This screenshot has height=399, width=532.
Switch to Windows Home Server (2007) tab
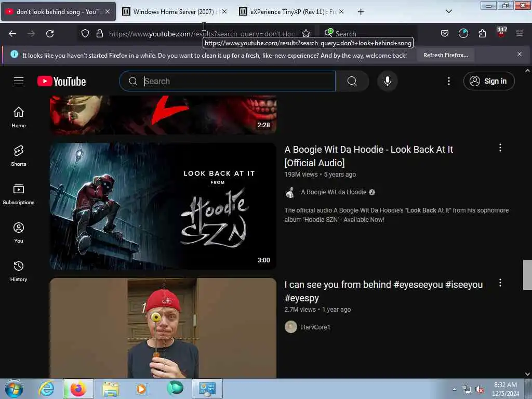(x=174, y=11)
